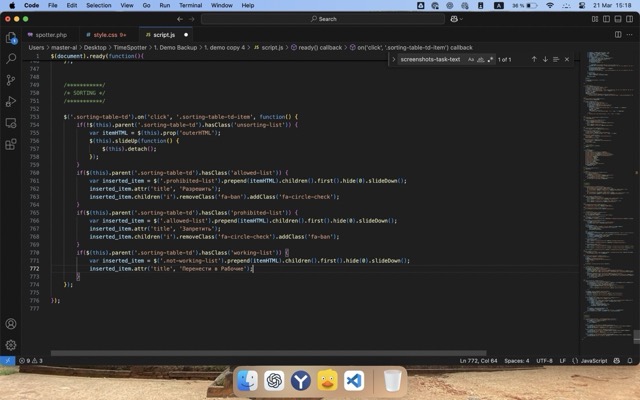Open the Source Control view
This screenshot has width=640, height=400.
[x=11, y=80]
